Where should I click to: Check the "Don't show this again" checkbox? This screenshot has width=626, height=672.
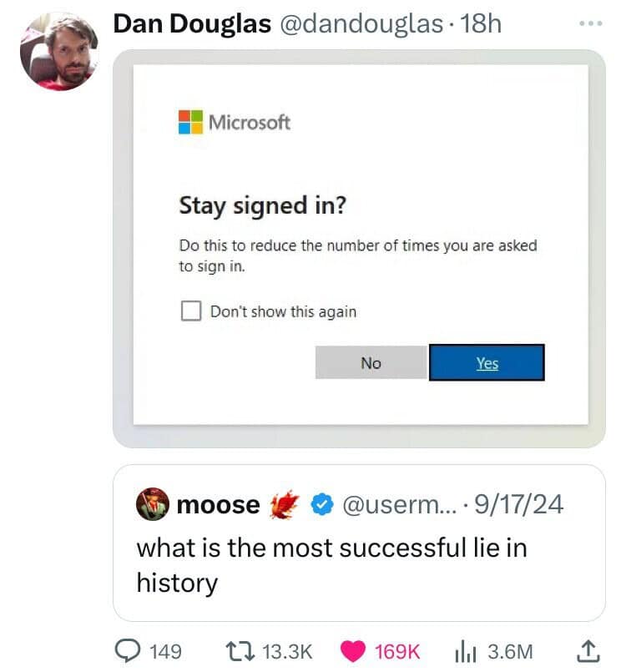[x=191, y=311]
